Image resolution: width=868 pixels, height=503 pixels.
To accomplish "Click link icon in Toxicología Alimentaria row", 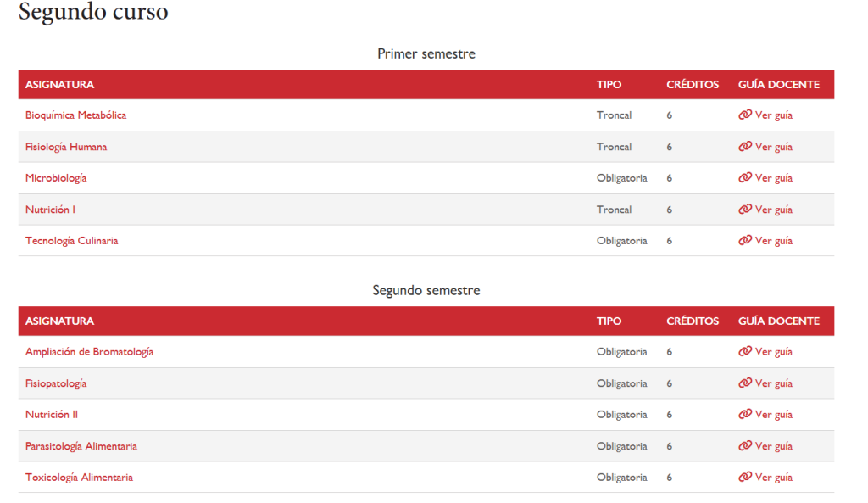I will (x=745, y=477).
